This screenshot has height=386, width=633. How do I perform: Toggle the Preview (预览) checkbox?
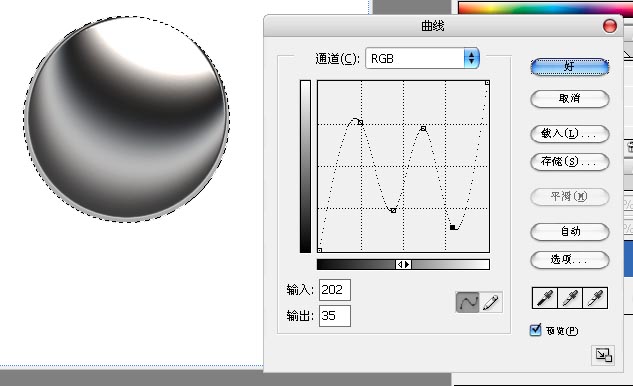(x=535, y=330)
